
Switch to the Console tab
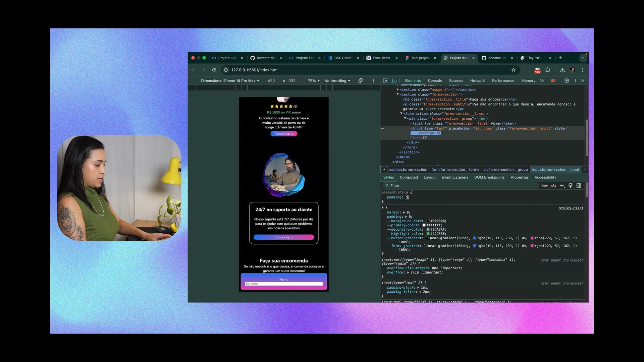point(435,81)
